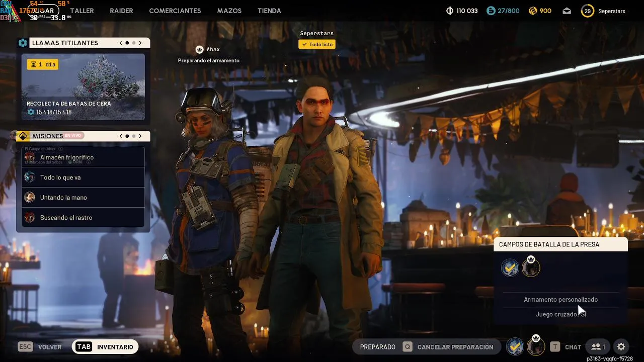Click the trader avatar next to Untando la mano
644x362 pixels.
(x=30, y=197)
